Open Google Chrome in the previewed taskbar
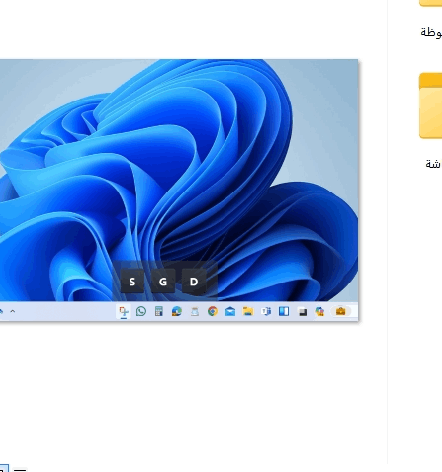 click(x=213, y=311)
